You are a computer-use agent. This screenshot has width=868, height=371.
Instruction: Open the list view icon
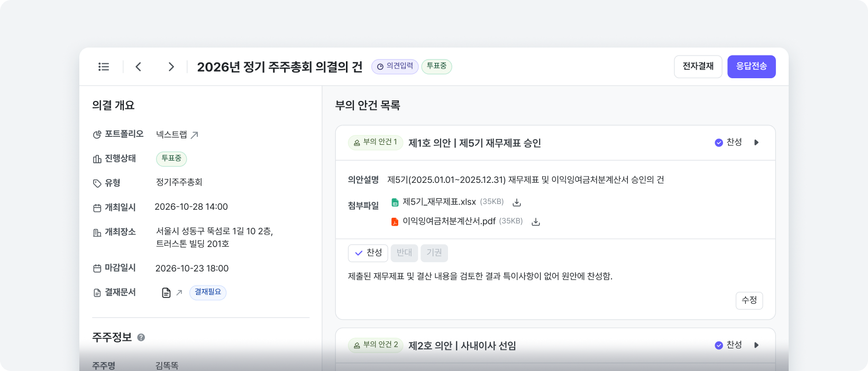(x=104, y=67)
